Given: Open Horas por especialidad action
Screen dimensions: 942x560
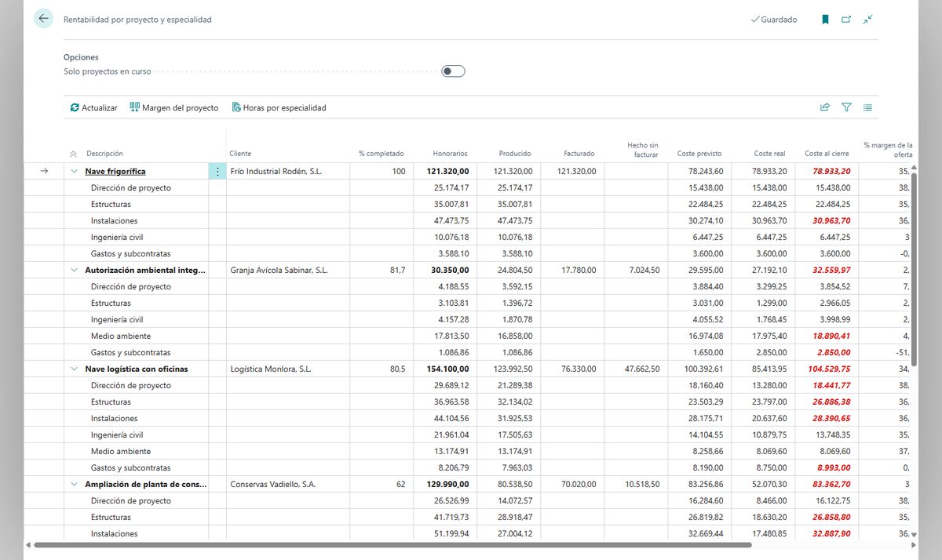Looking at the screenshot, I should 279,107.
